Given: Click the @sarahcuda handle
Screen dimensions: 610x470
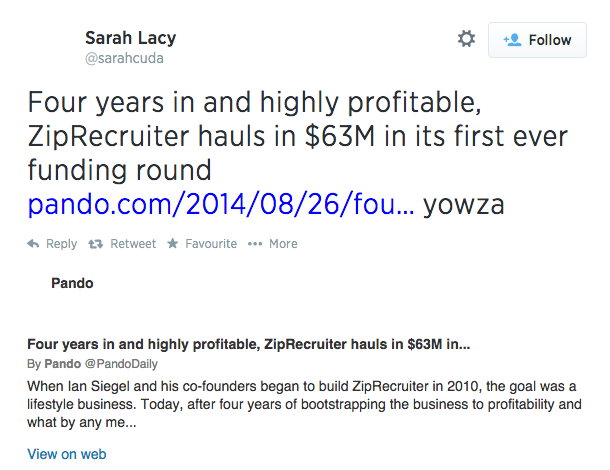Looking at the screenshot, I should (x=124, y=58).
